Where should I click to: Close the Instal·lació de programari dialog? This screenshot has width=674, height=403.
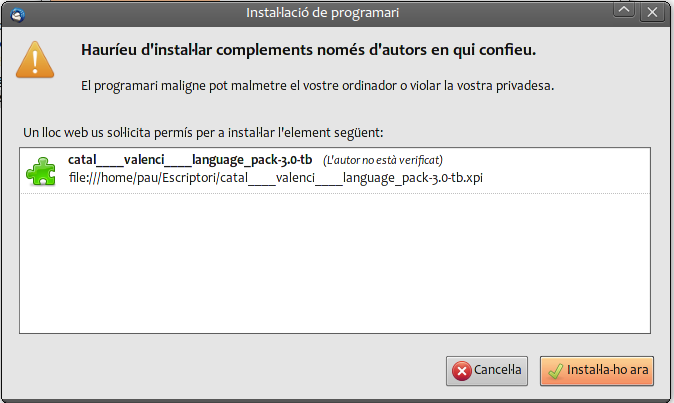653,12
